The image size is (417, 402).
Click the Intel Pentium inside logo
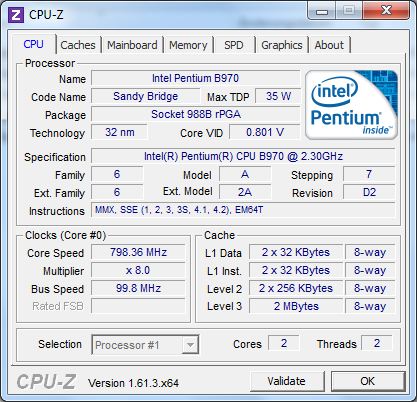tap(351, 105)
